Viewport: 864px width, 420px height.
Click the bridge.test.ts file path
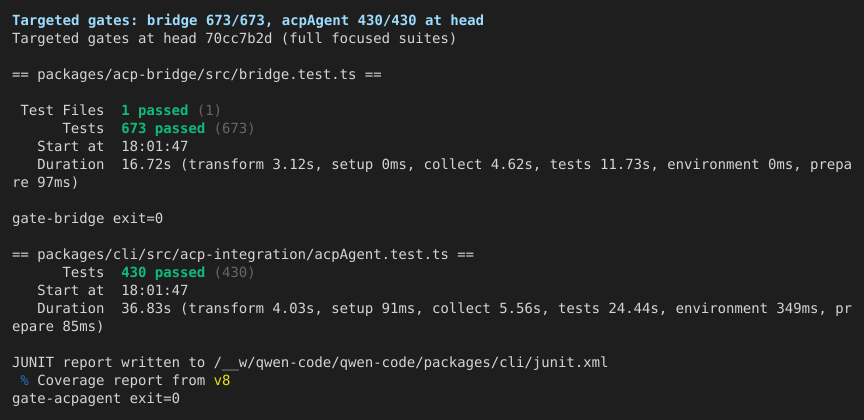pyautogui.click(x=196, y=75)
